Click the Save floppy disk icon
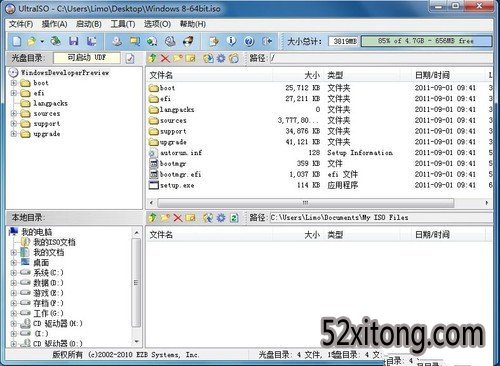This screenshot has width=500, height=366. point(74,41)
